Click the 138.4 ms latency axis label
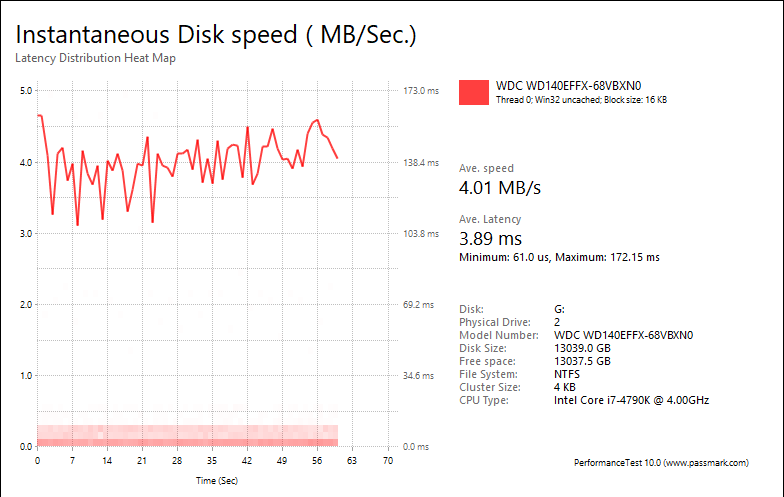Screen dimensions: 784x497 point(419,162)
